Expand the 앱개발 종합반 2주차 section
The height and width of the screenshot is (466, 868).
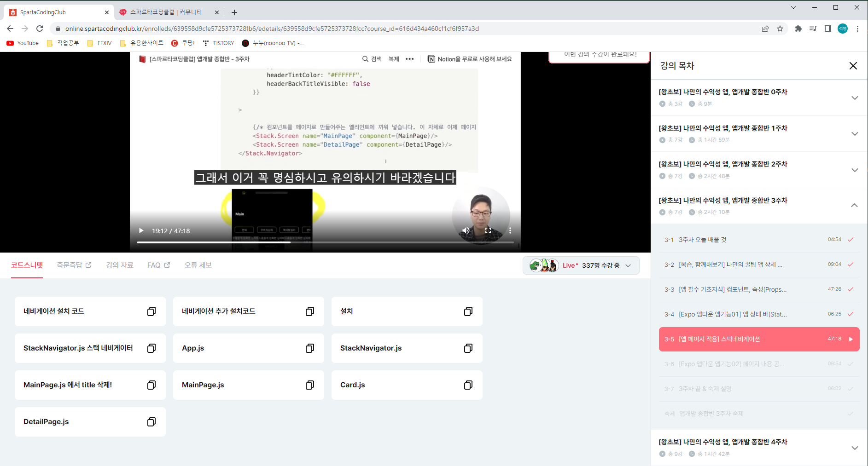pos(855,170)
